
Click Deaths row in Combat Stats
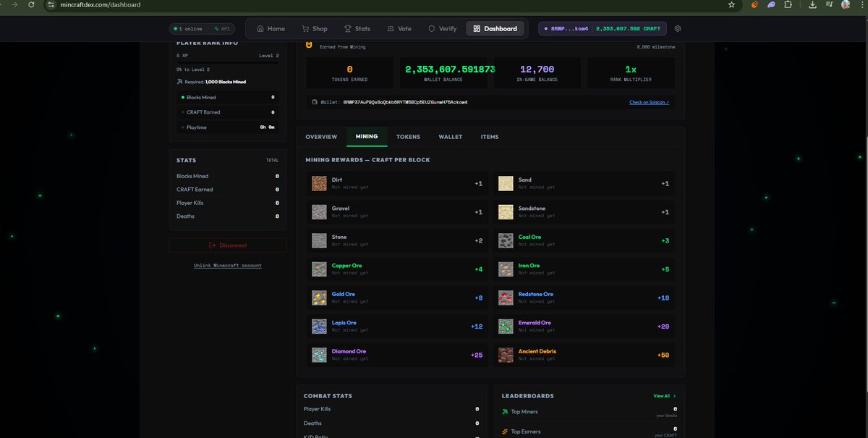391,424
